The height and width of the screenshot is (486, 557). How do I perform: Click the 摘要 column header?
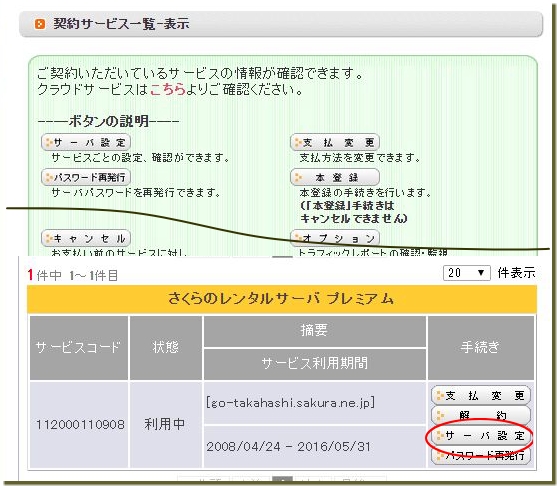click(314, 330)
